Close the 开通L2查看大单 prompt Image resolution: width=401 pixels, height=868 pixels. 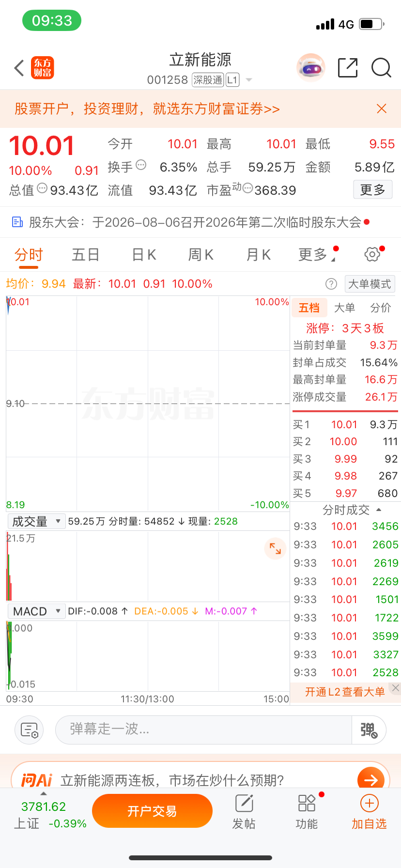coord(396,688)
